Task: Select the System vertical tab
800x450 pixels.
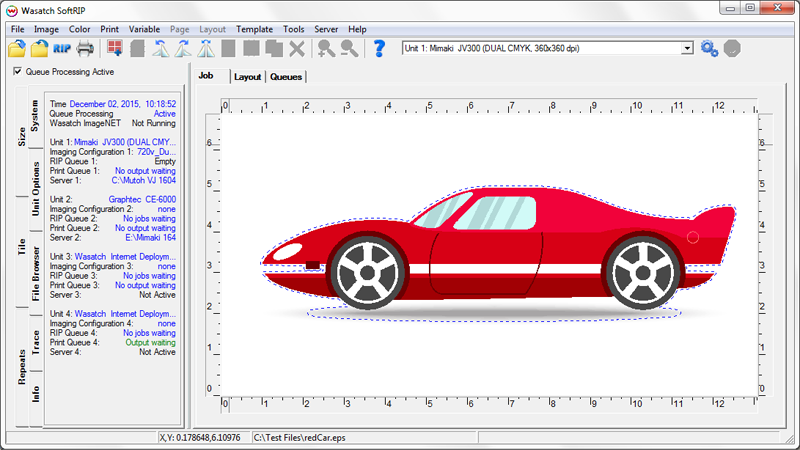Action: 35,117
